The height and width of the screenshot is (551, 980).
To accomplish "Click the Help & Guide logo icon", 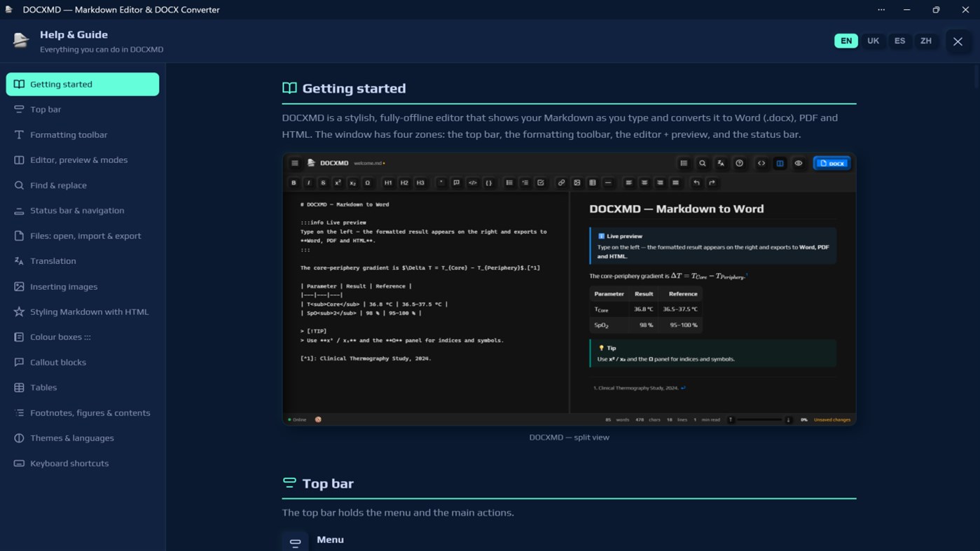I will [21, 41].
